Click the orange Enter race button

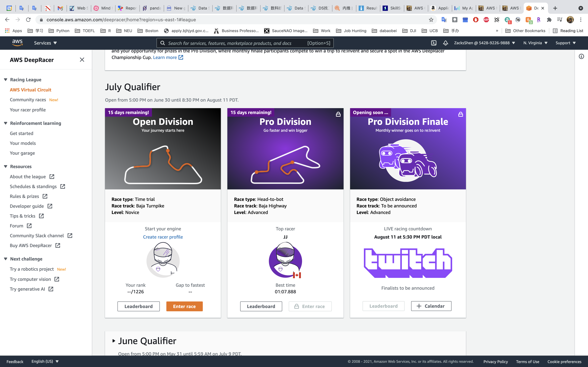184,306
